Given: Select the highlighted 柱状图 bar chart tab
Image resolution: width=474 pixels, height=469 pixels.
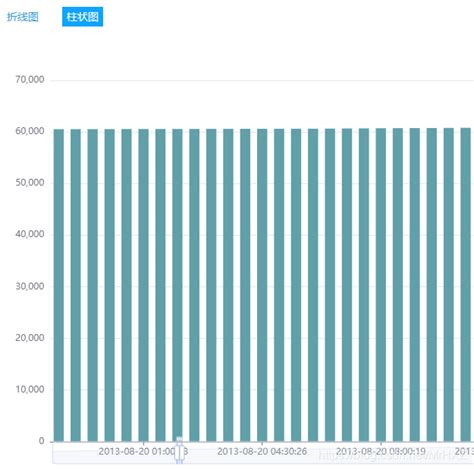Looking at the screenshot, I should (82, 17).
